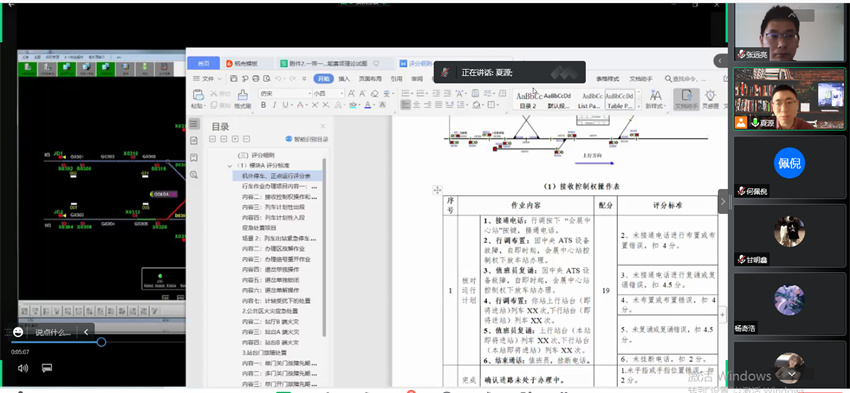Click the emoji smiley icon in chat bar
850x393 pixels.
(18, 332)
